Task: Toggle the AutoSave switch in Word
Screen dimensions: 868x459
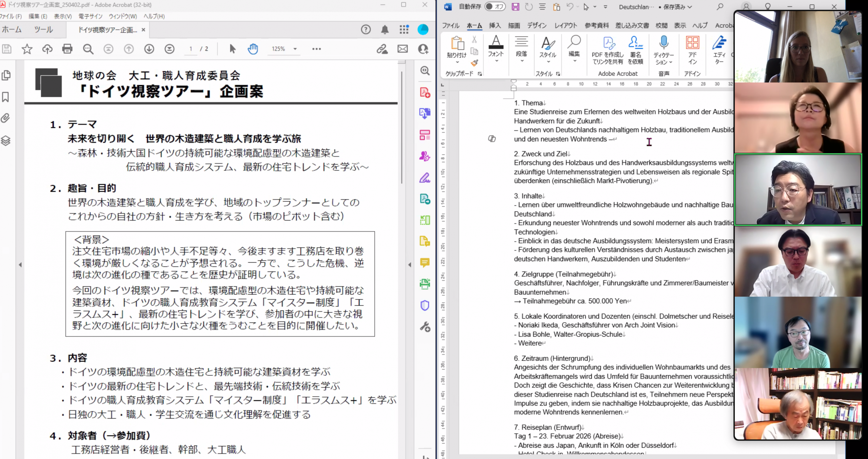Action: point(494,6)
